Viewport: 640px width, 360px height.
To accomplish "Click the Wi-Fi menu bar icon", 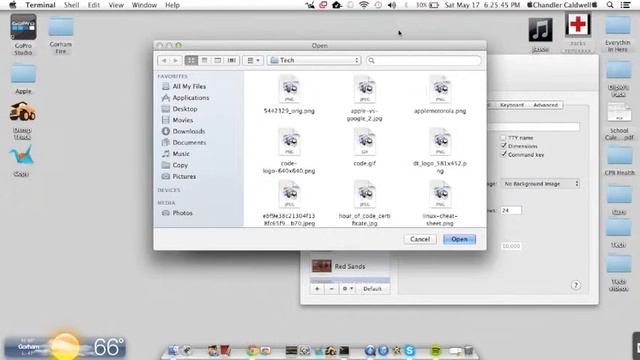I will point(364,5).
